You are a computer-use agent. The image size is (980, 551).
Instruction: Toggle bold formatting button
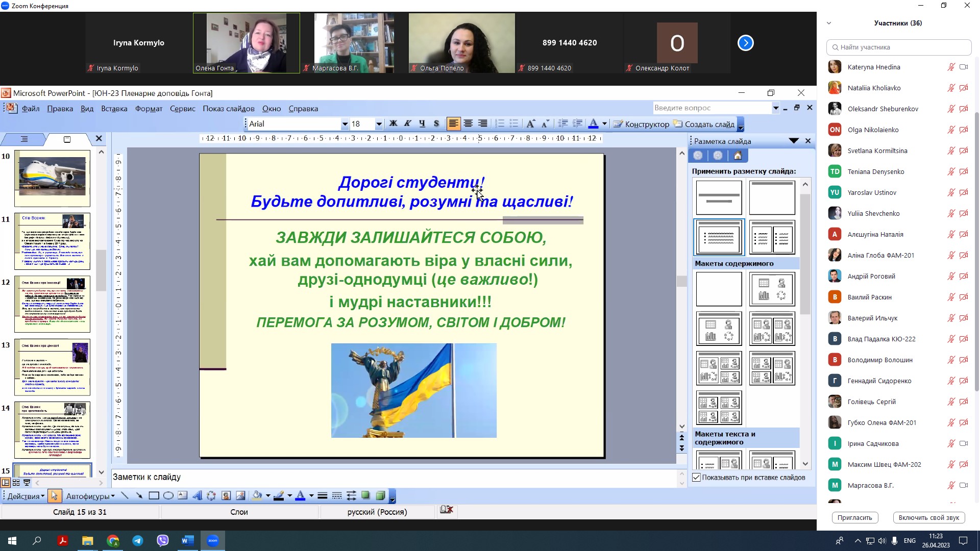[393, 124]
